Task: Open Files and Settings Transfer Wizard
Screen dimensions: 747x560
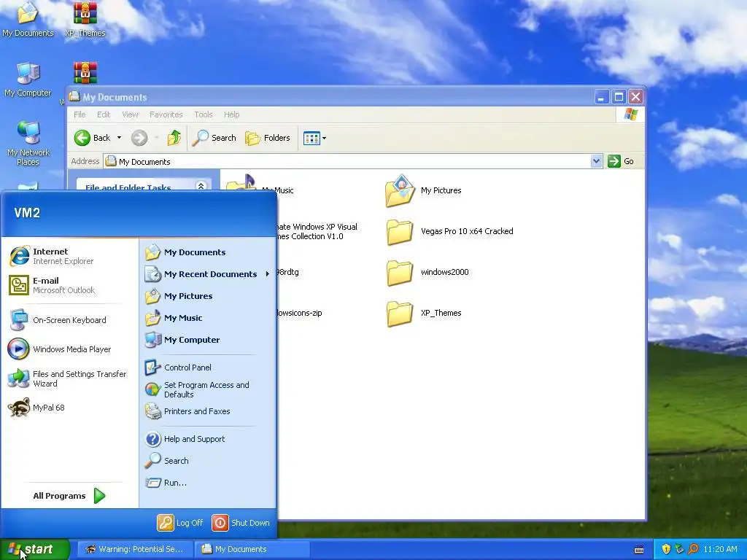Action: coord(66,378)
